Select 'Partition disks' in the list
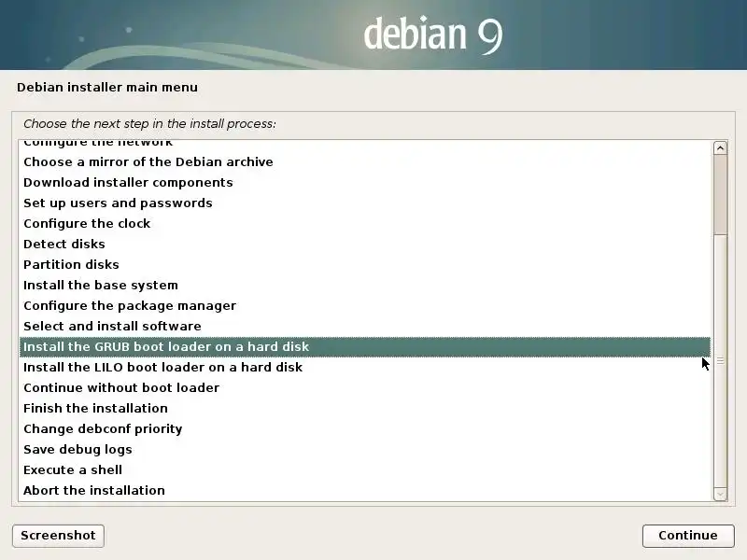747x560 pixels. point(365,264)
